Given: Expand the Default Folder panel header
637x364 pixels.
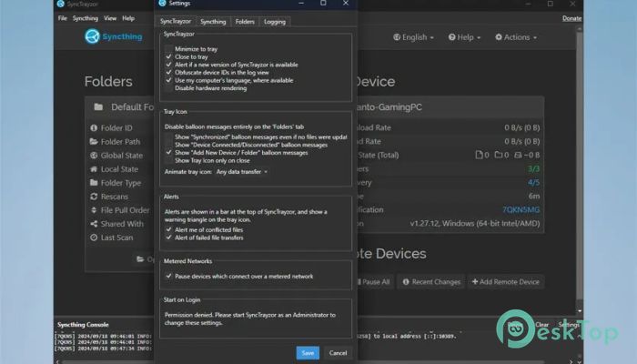Looking at the screenshot, I should [x=120, y=106].
